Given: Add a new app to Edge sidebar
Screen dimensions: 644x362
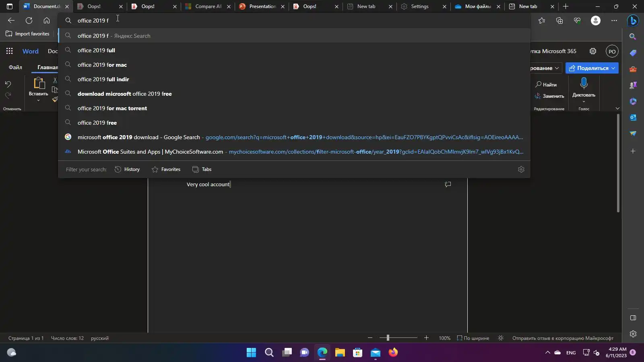Looking at the screenshot, I should [633, 151].
